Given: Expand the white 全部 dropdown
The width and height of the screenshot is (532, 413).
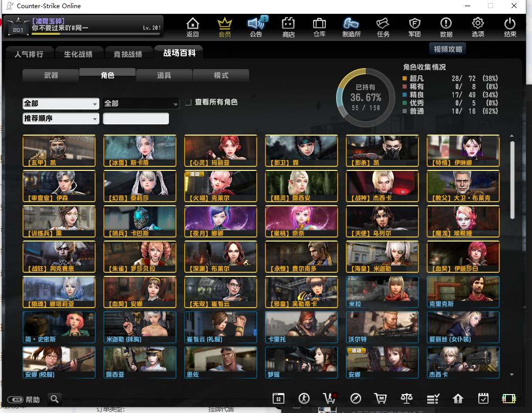Looking at the screenshot, I should coord(61,103).
